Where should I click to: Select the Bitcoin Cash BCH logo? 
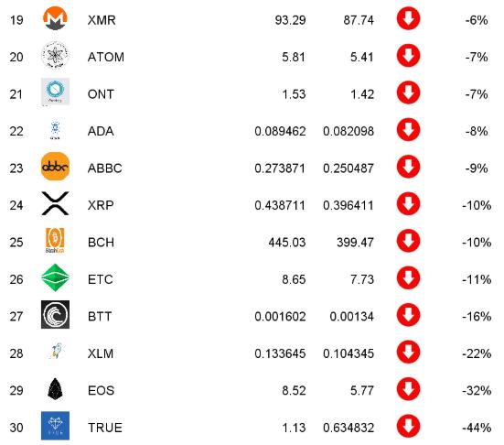point(55,241)
